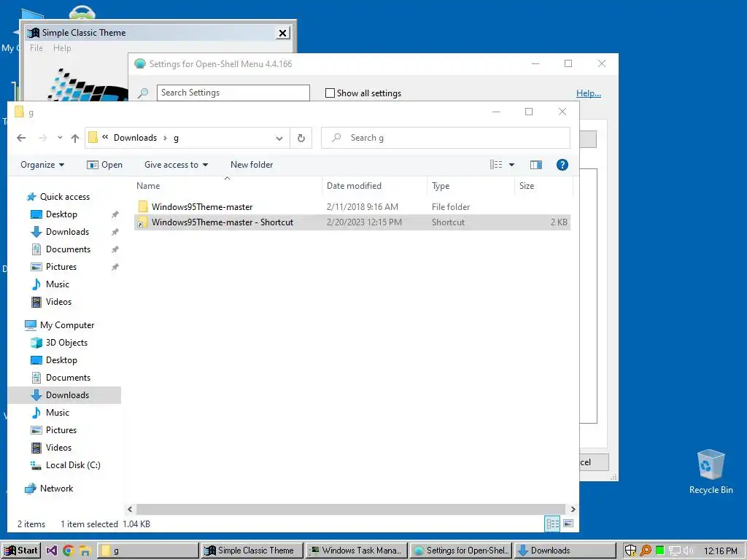The width and height of the screenshot is (747, 560).
Task: Open the Give access to dropdown
Action: [177, 165]
